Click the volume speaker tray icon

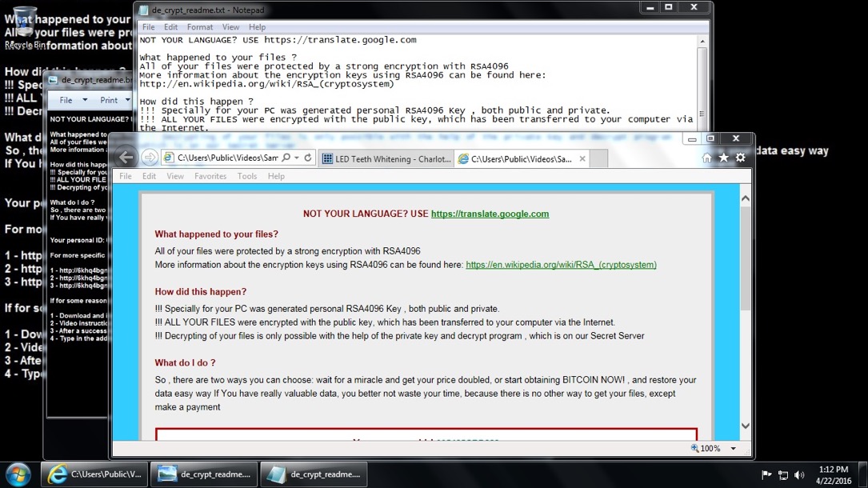click(799, 475)
